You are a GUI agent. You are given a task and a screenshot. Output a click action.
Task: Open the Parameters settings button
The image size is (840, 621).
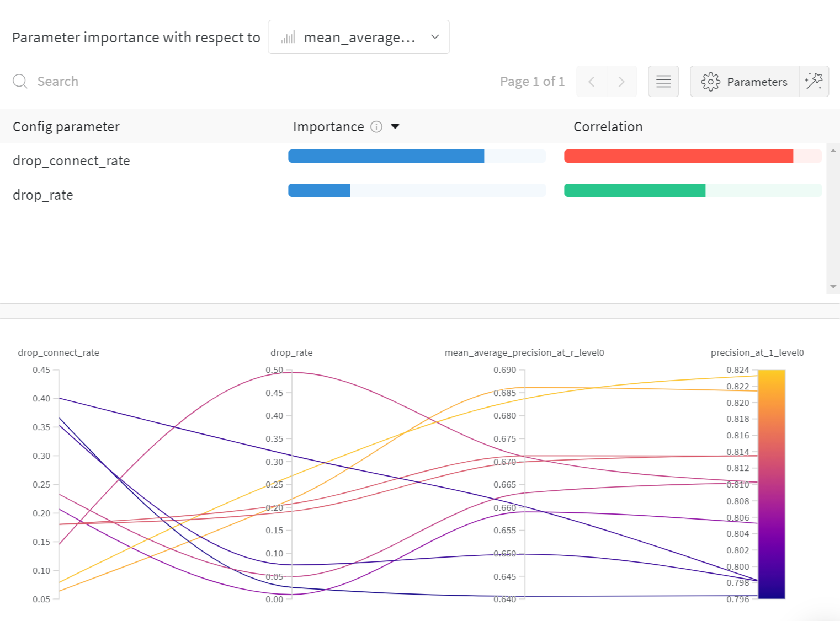click(x=745, y=82)
